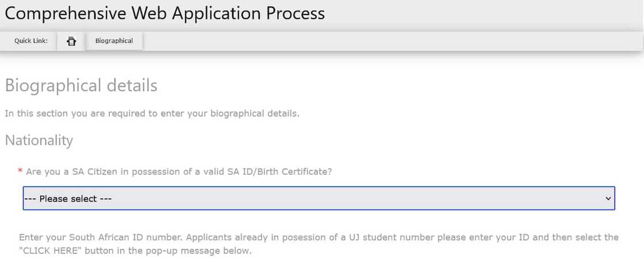644x273 pixels.
Task: Click the "Comprehensive Web Application Process" page title
Action: coord(164,13)
